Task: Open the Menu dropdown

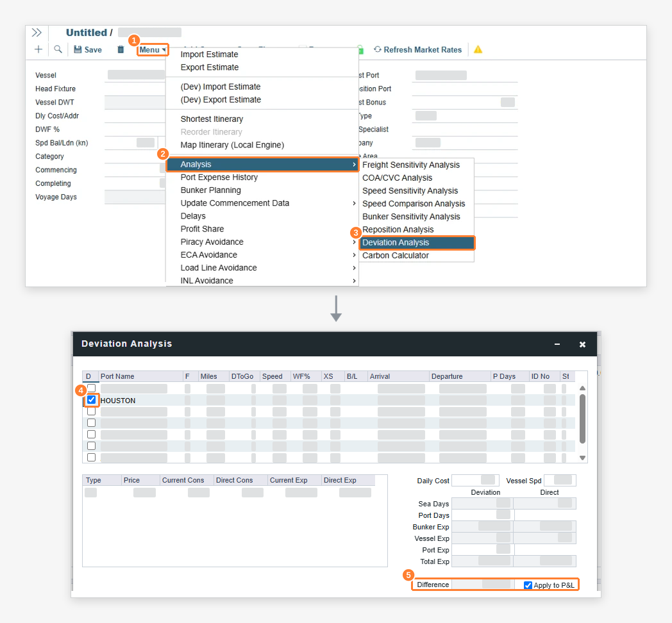Action: 153,50
